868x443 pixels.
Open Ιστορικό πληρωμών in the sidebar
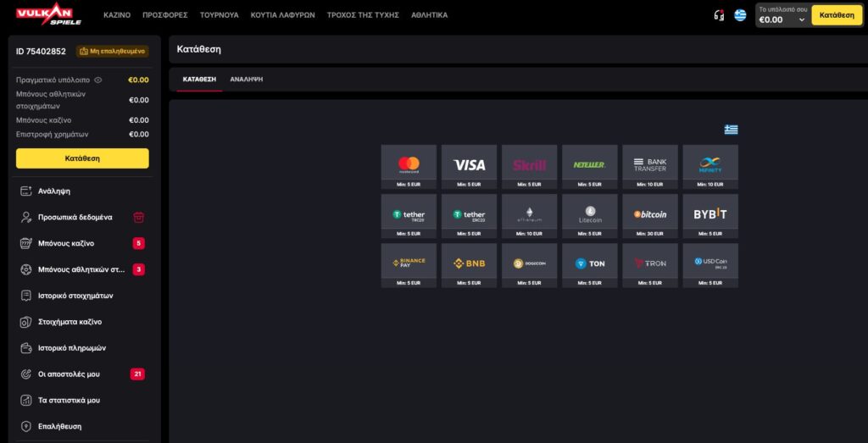(x=71, y=348)
